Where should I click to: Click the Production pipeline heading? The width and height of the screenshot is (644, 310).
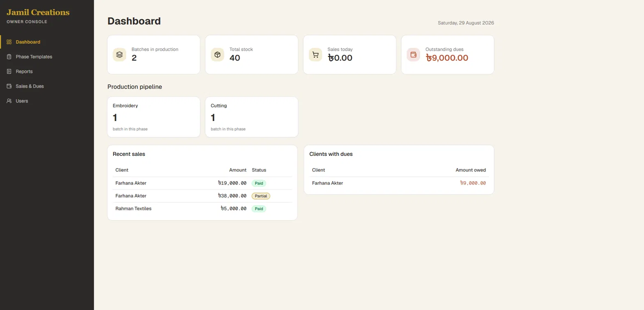[x=135, y=87]
